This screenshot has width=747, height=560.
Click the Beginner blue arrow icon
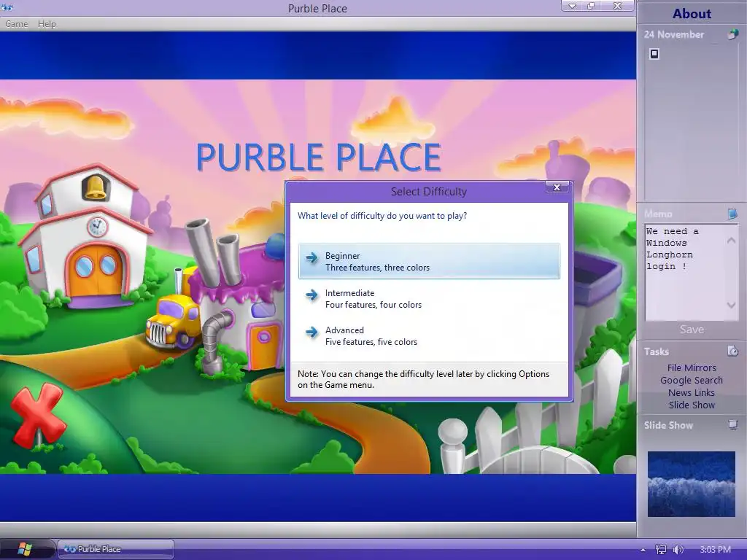tap(311, 257)
